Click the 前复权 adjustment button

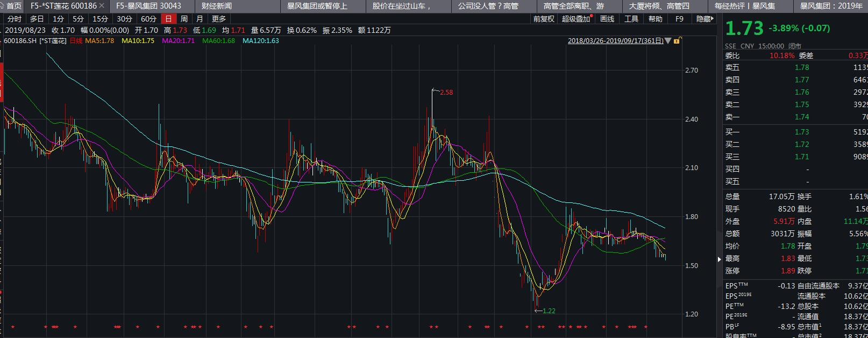[x=543, y=19]
